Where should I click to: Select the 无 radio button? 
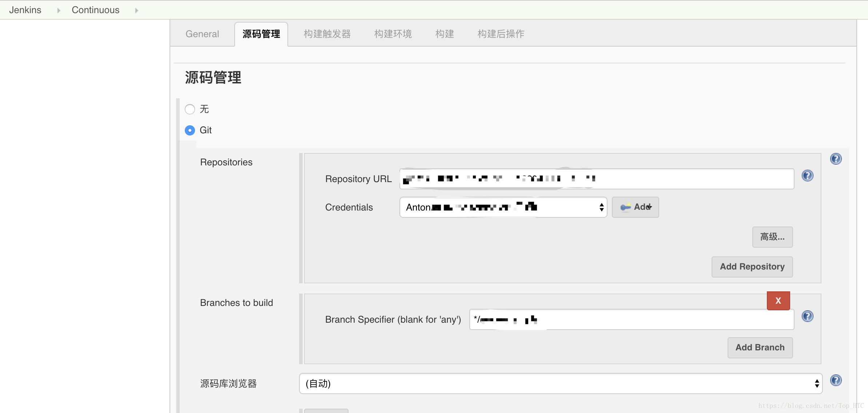tap(190, 109)
